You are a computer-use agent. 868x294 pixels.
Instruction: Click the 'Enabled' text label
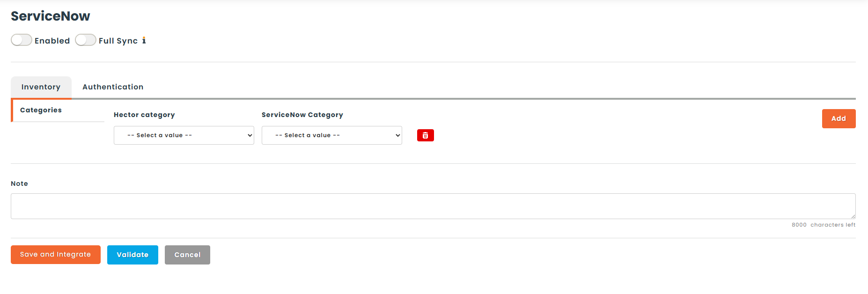pyautogui.click(x=52, y=41)
